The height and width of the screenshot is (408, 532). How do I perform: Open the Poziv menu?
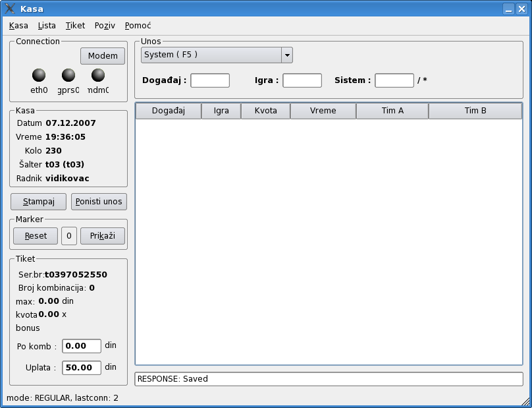[x=105, y=26]
